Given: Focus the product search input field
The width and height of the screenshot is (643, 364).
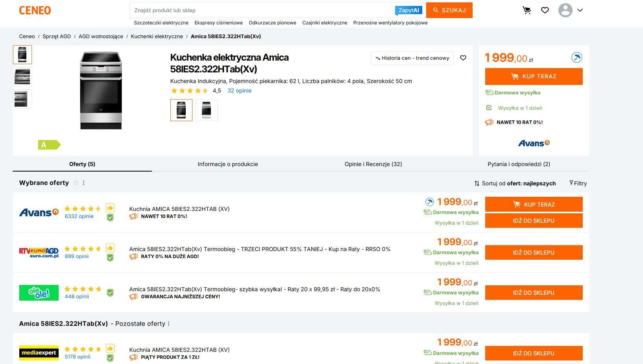Looking at the screenshot, I should (x=262, y=10).
